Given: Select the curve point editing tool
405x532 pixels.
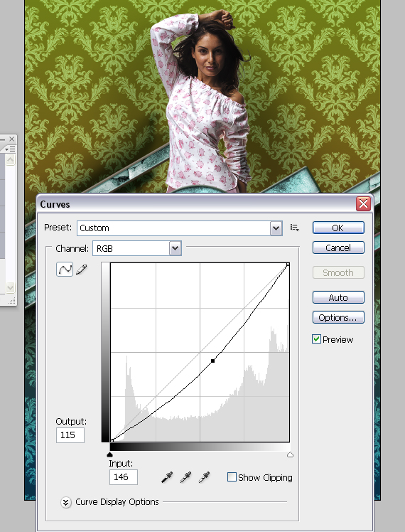Looking at the screenshot, I should pos(65,270).
